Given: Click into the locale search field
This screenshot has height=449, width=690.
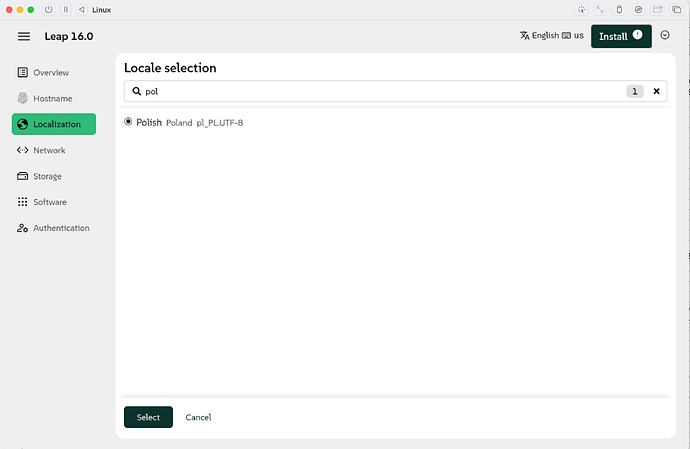Looking at the screenshot, I should pyautogui.click(x=380, y=91).
